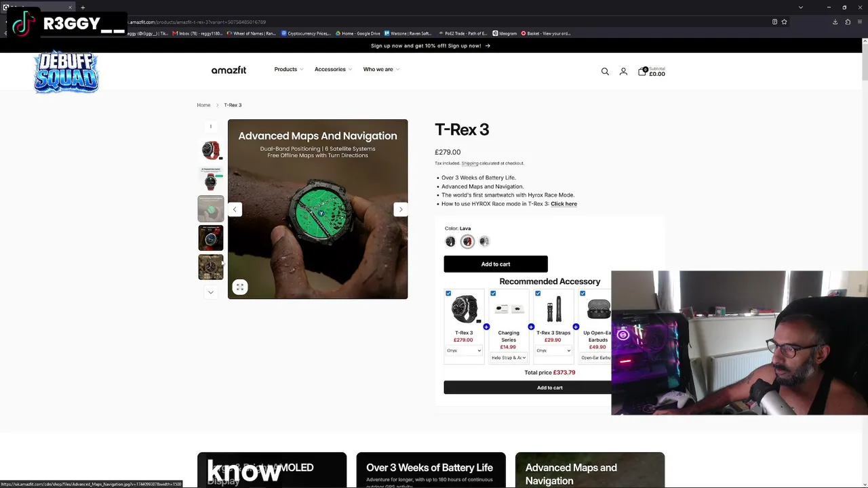Open the Ideogram bookmark
Screen dimensions: 868x488
pos(505,33)
